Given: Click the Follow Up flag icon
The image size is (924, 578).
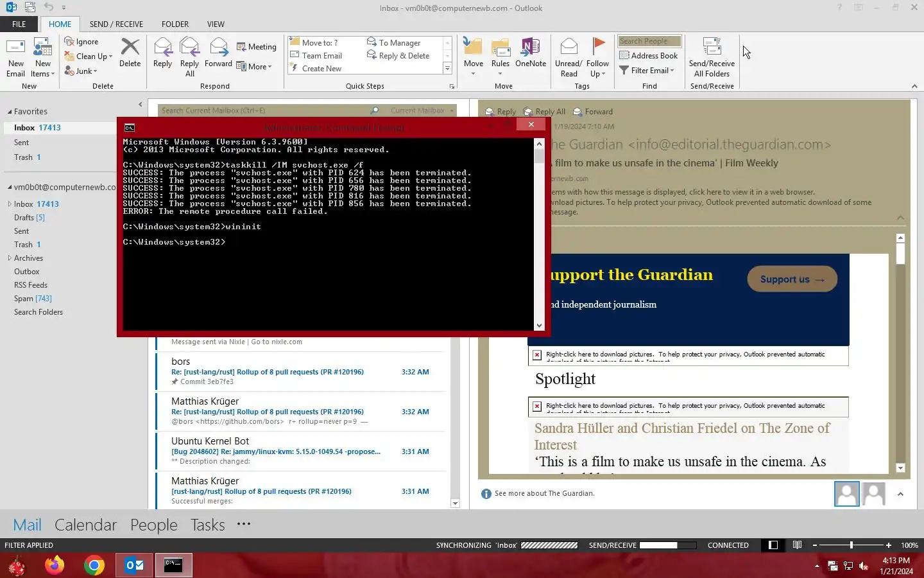Looking at the screenshot, I should pos(598,46).
